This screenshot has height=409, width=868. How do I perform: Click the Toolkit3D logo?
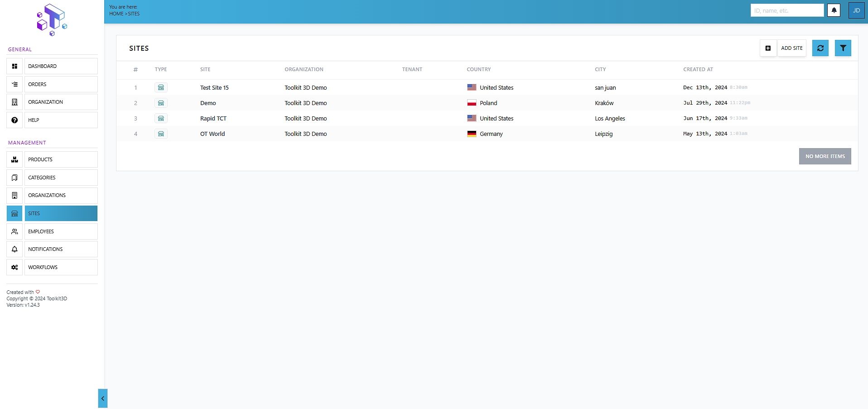pos(52,20)
